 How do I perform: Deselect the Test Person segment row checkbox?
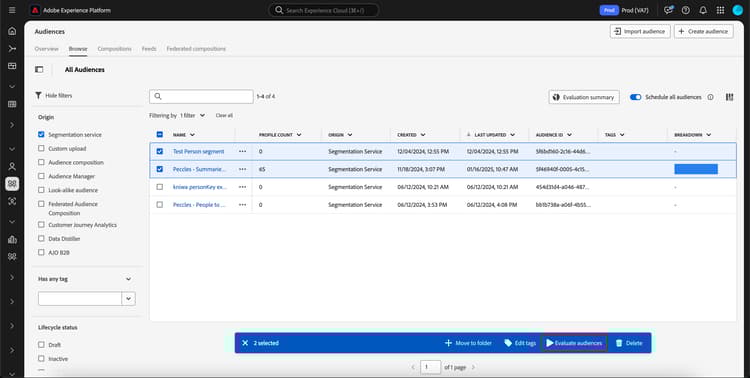tap(160, 151)
